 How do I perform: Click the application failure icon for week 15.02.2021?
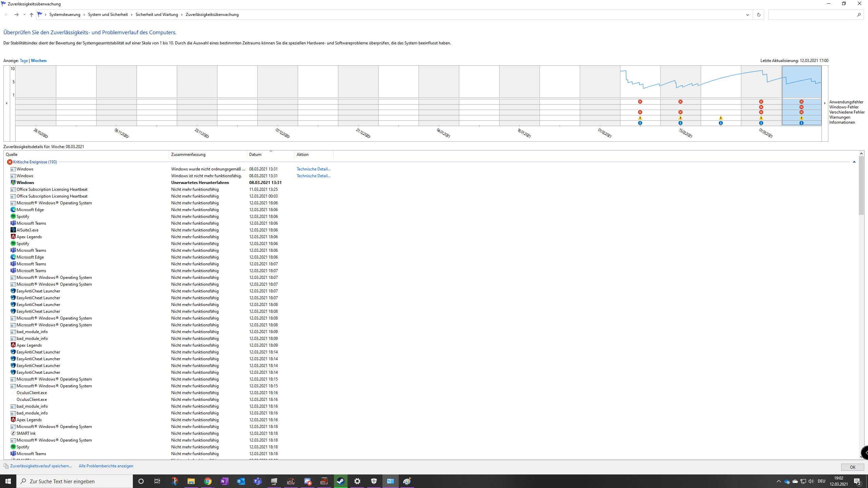pos(680,102)
